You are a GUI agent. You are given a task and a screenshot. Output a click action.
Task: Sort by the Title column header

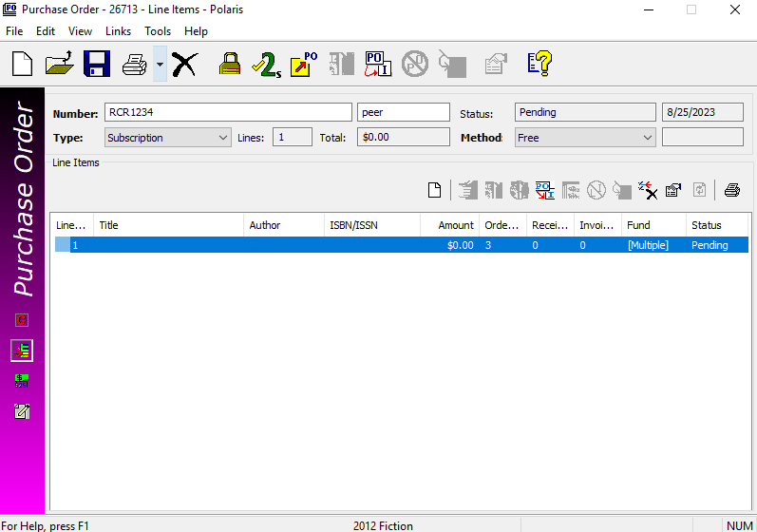pyautogui.click(x=168, y=225)
